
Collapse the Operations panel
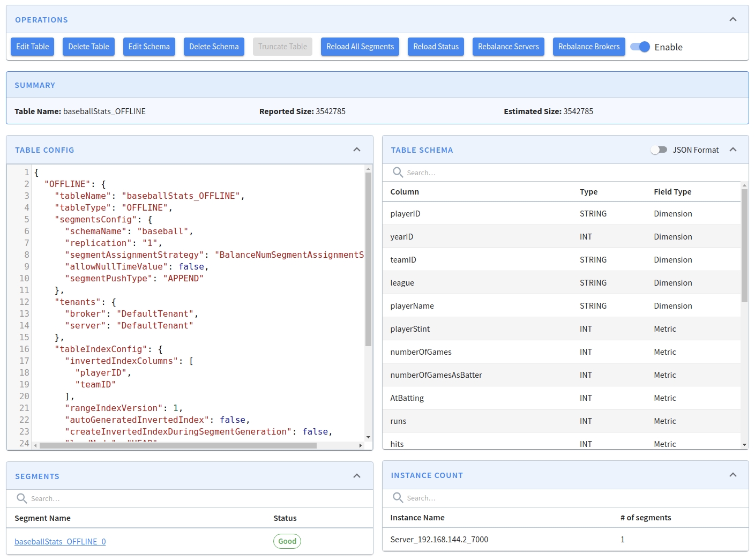point(732,19)
